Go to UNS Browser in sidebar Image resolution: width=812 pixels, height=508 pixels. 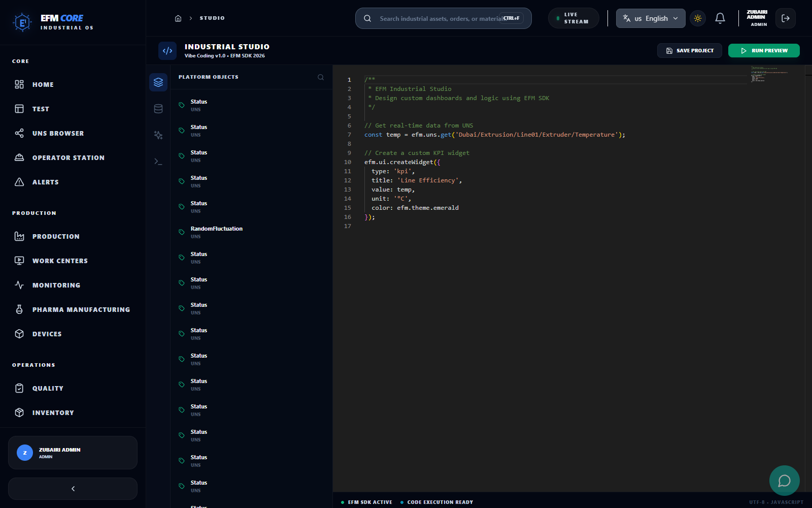(x=58, y=134)
